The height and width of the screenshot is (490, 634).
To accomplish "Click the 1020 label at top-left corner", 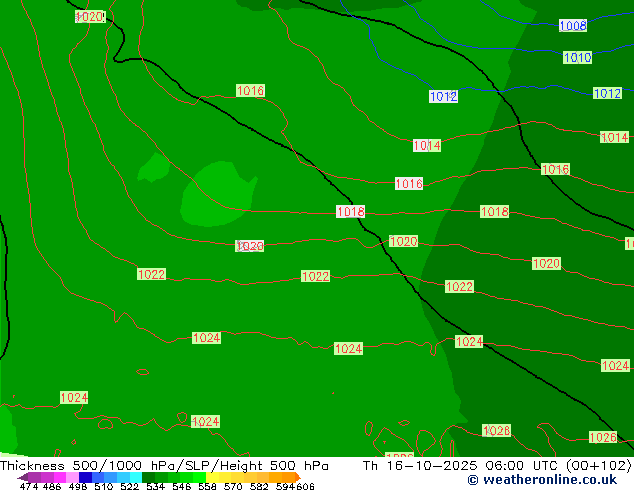I will 90,17.
